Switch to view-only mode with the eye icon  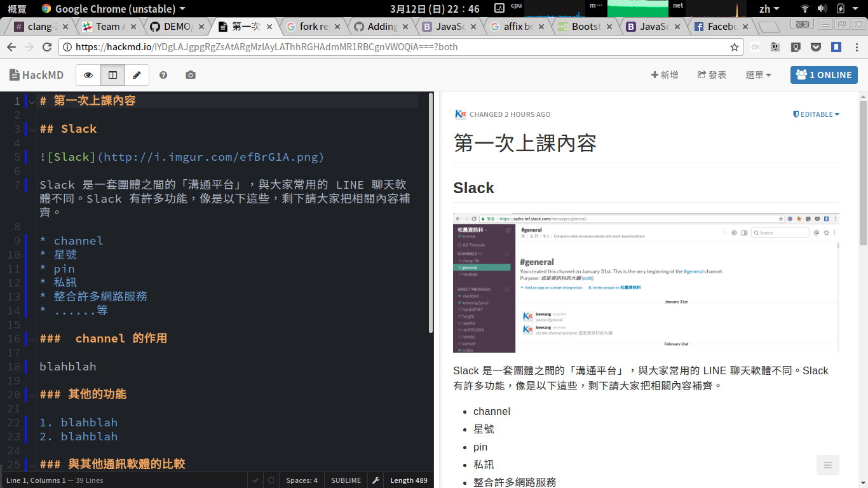click(x=88, y=75)
